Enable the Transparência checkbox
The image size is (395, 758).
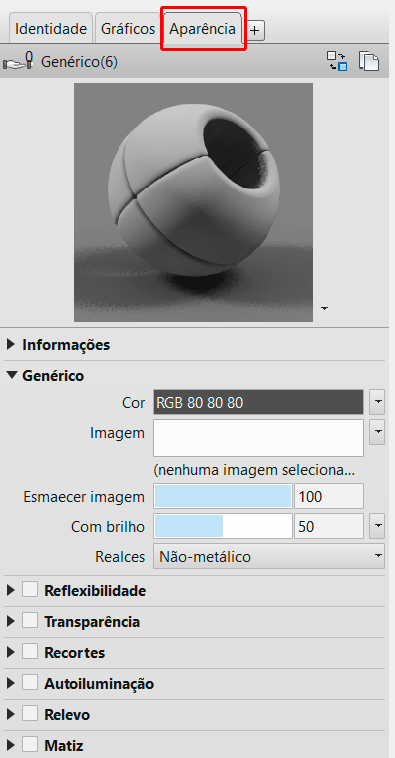click(30, 621)
